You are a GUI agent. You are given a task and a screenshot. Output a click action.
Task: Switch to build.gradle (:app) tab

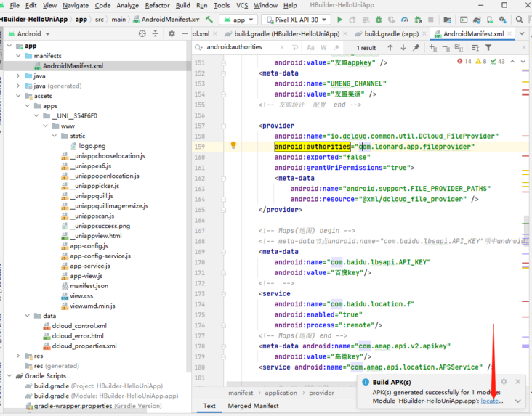click(x=391, y=33)
